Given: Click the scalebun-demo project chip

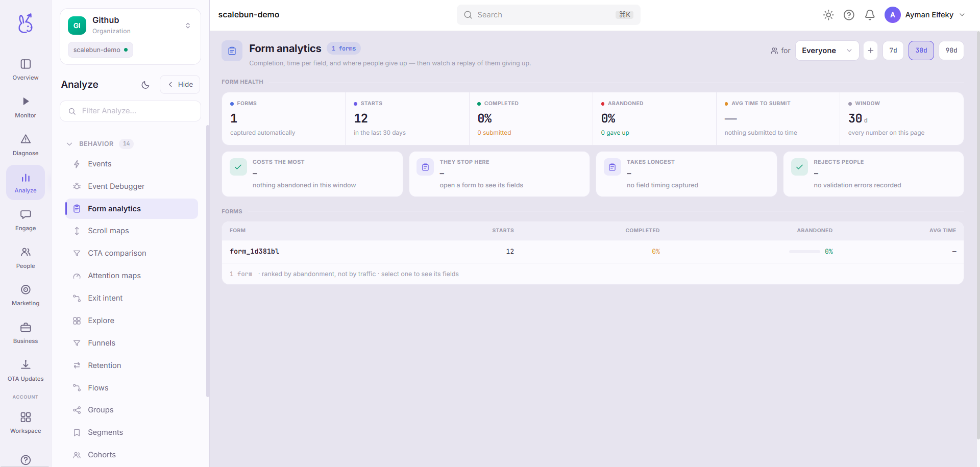Looking at the screenshot, I should [101, 50].
